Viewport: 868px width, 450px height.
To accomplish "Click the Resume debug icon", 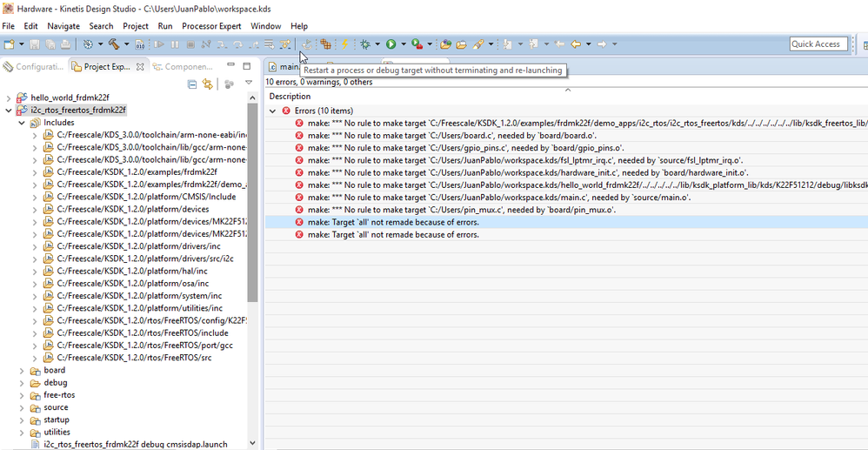I will click(159, 44).
